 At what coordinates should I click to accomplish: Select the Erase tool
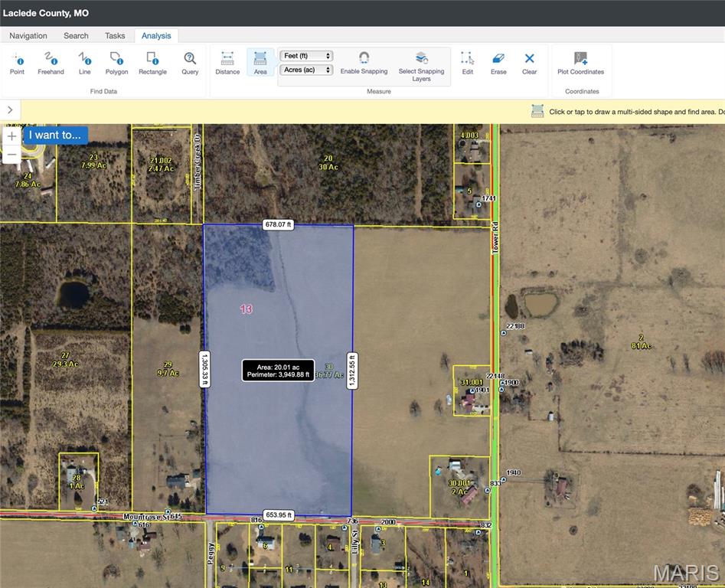498,61
